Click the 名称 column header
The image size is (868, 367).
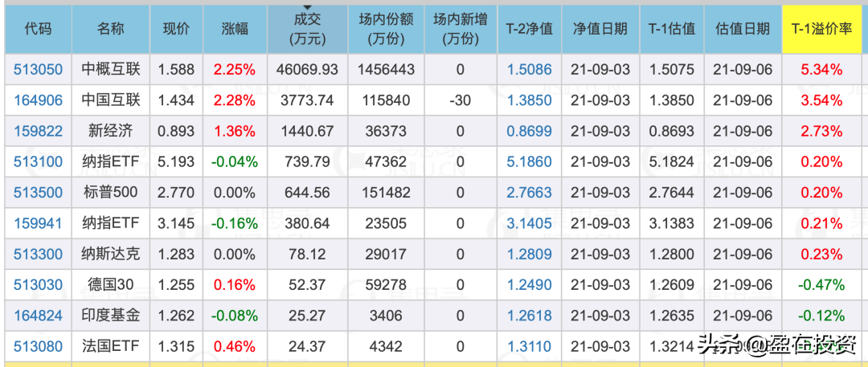(x=111, y=29)
